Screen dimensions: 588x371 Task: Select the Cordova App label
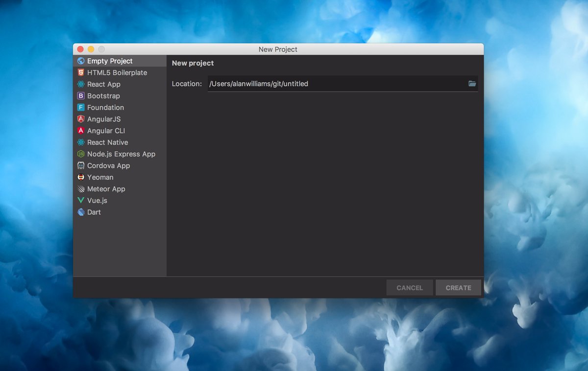tap(109, 165)
